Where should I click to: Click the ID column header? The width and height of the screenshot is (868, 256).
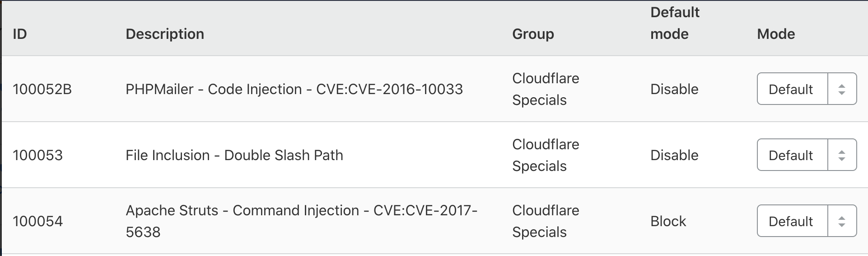click(20, 34)
